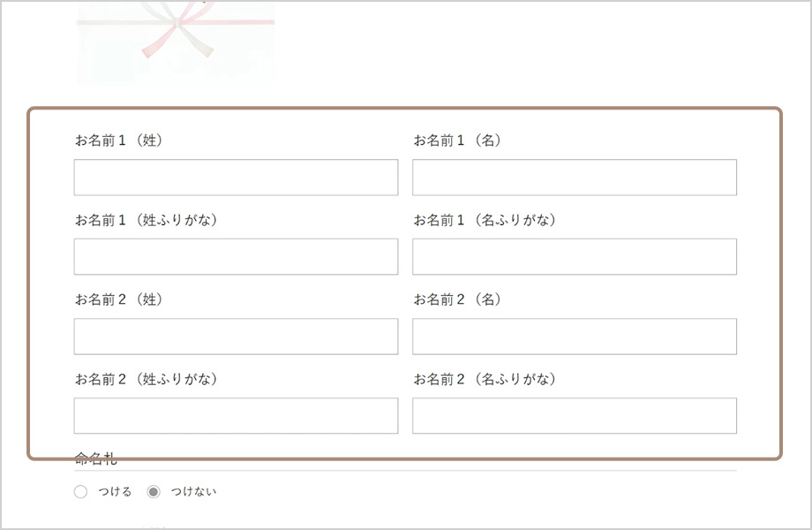Click the お名前1（名ふりがな） label text
This screenshot has width=812, height=530.
click(x=485, y=220)
